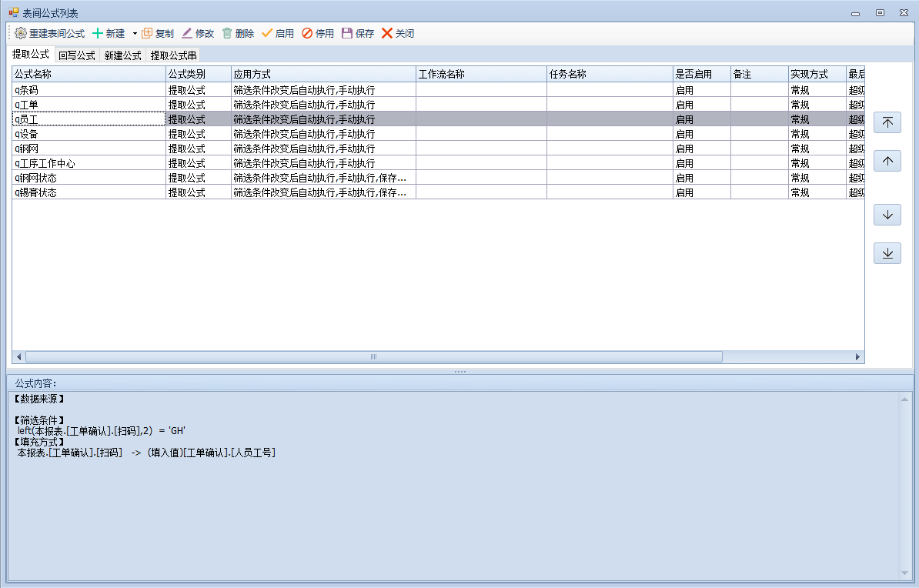919x588 pixels.
Task: Click the horizontal scrollbar right arrow
Action: coord(857,357)
